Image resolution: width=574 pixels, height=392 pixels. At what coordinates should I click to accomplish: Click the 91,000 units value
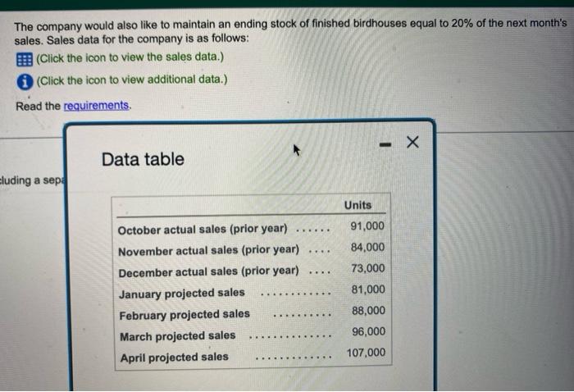point(367,226)
